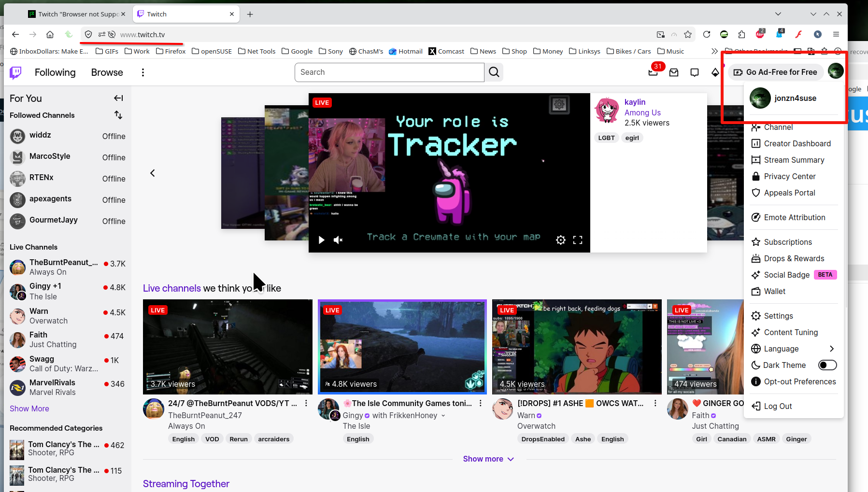
Task: Click the Twitch logo home icon
Action: coord(15,72)
